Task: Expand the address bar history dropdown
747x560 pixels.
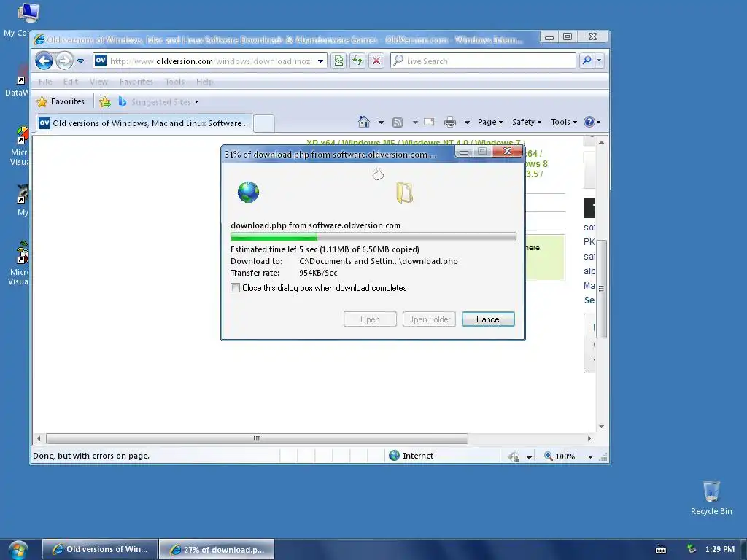Action: point(321,61)
